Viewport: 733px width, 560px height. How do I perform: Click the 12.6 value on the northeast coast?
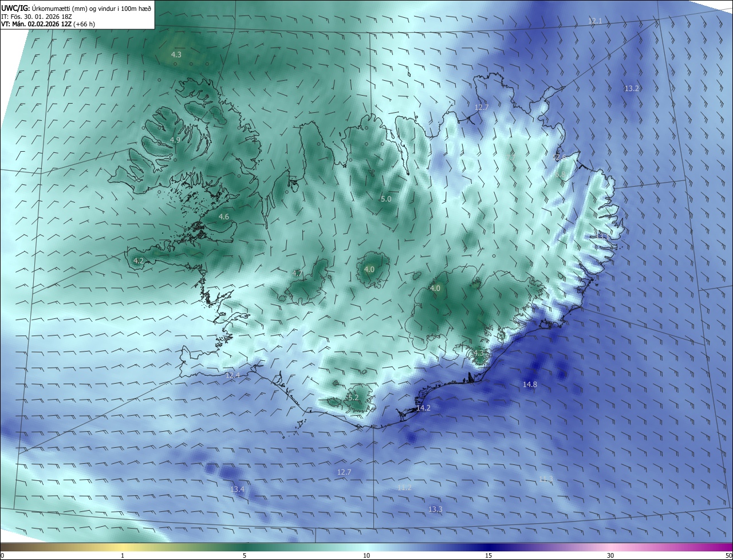559,157
